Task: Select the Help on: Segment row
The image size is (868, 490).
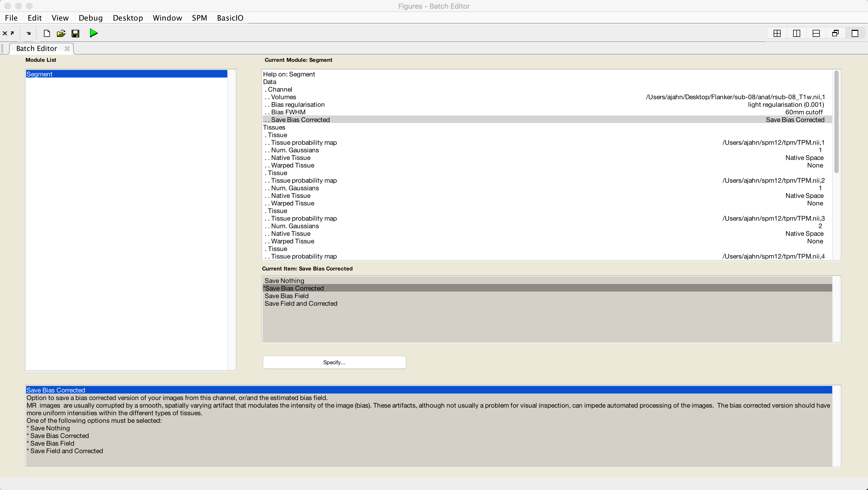Action: click(547, 74)
